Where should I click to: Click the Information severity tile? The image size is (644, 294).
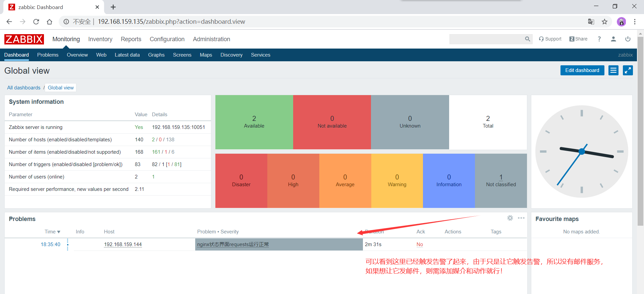click(449, 181)
